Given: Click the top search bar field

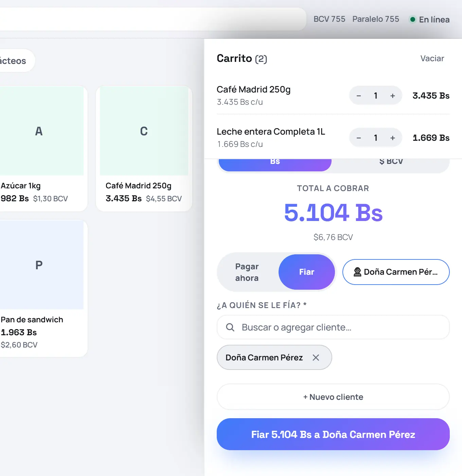Looking at the screenshot, I should [153, 19].
